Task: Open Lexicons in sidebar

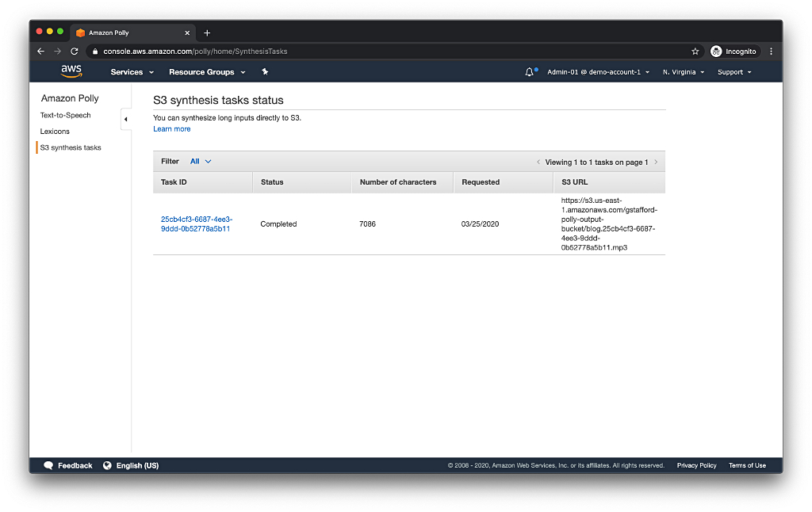Action: click(x=55, y=131)
